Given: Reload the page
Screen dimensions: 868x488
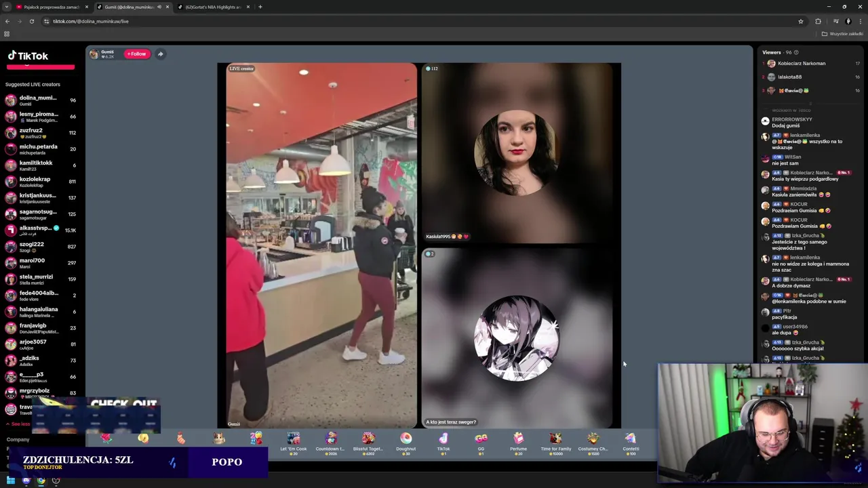Looking at the screenshot, I should [31, 21].
